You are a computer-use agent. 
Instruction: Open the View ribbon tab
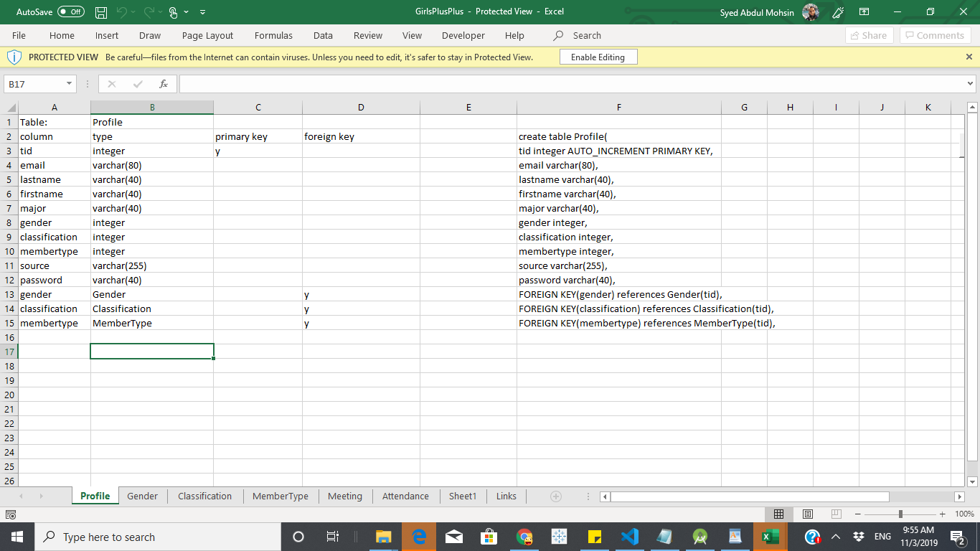coord(412,35)
